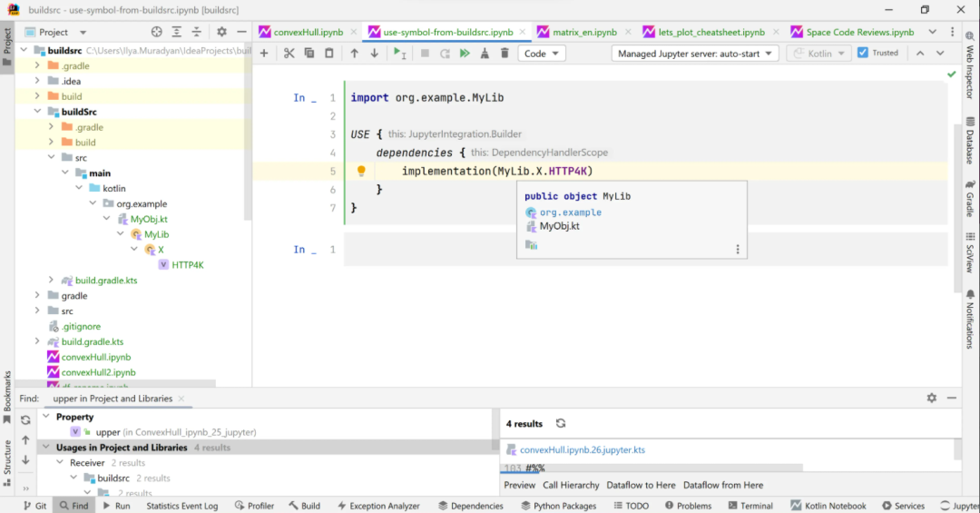This screenshot has width=980, height=513.
Task: Open the Problems tool window
Action: click(688, 506)
